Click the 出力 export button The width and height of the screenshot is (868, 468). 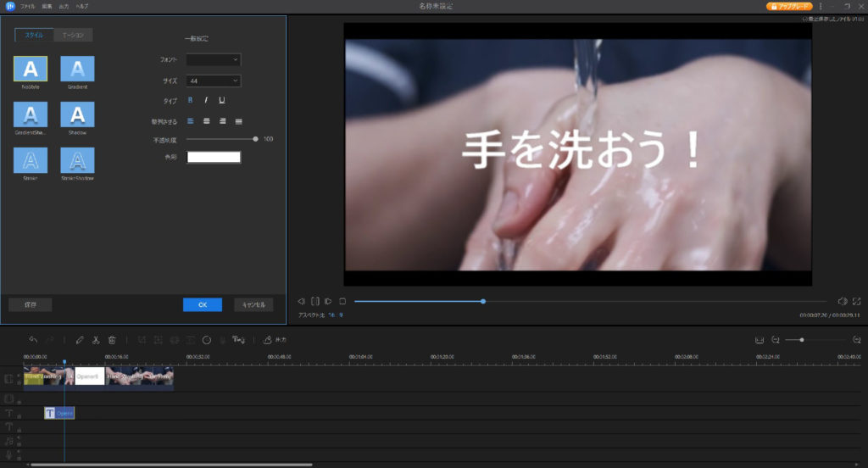tap(275, 339)
